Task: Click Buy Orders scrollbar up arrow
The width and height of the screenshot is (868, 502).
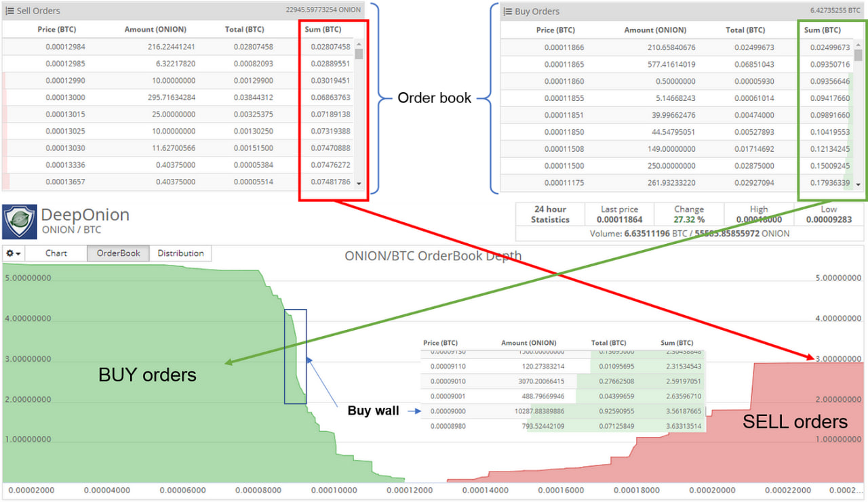Action: [x=859, y=45]
